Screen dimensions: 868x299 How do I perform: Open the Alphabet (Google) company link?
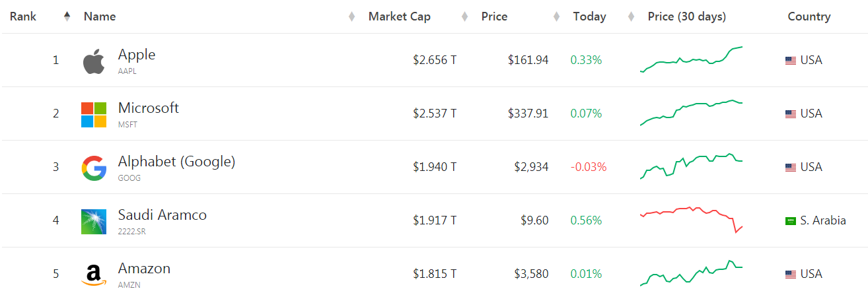pos(176,162)
